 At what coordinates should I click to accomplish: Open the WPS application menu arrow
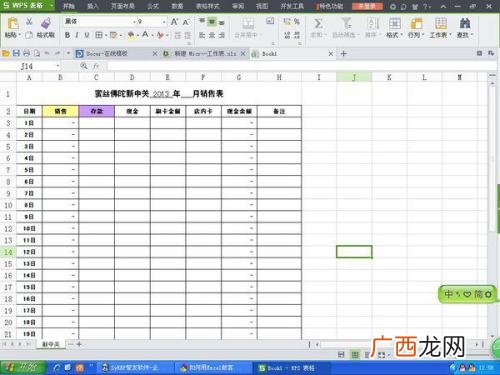coord(52,6)
